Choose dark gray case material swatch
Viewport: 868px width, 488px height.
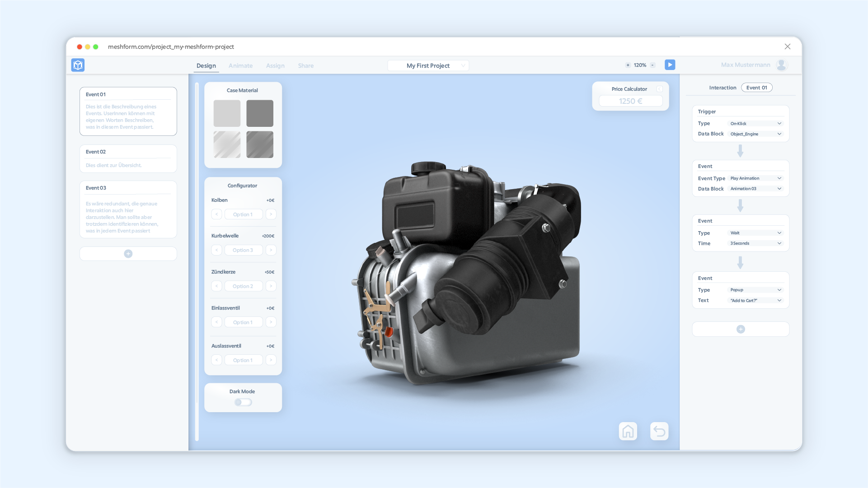click(x=260, y=113)
